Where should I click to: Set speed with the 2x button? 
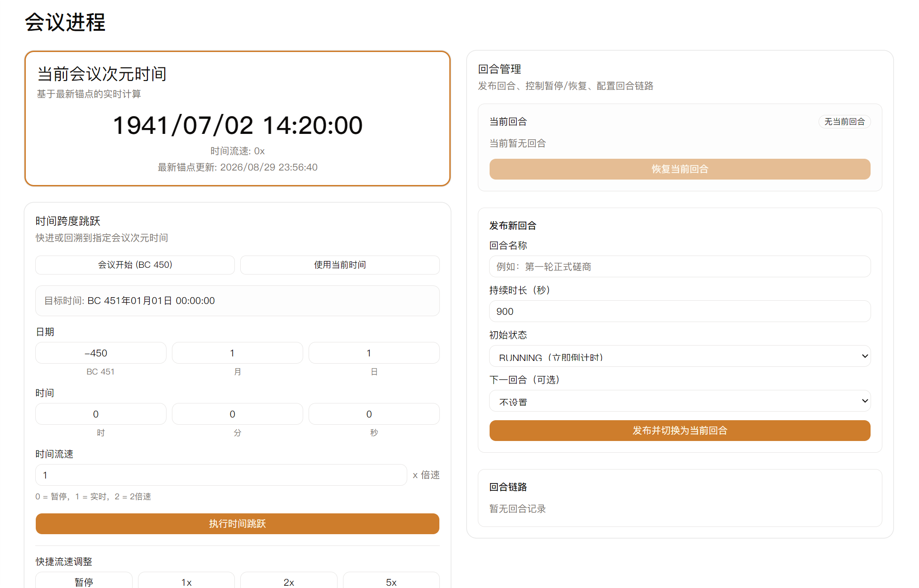[289, 581]
